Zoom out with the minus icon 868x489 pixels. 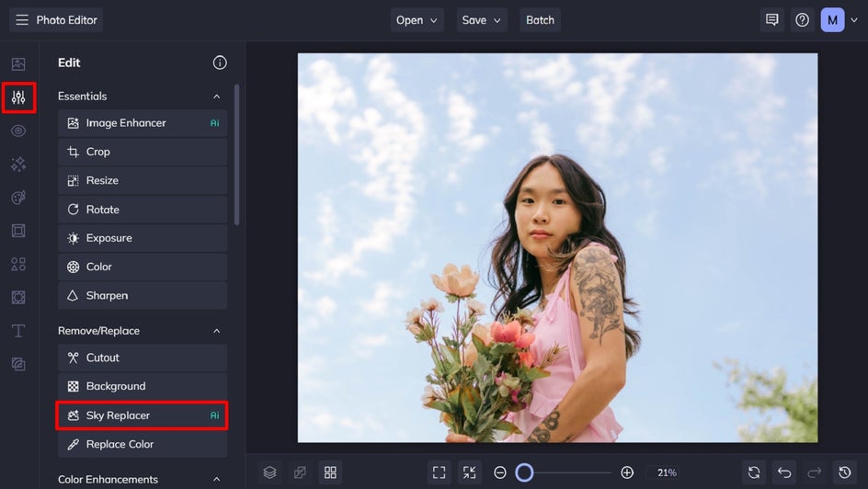click(x=500, y=472)
